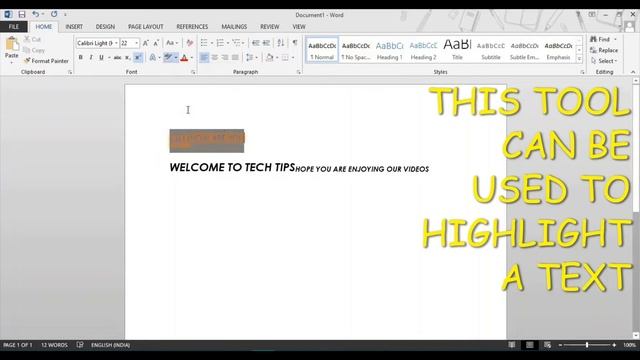Click the Bullets list icon
Viewport: 640px width, 360px height.
[204, 43]
